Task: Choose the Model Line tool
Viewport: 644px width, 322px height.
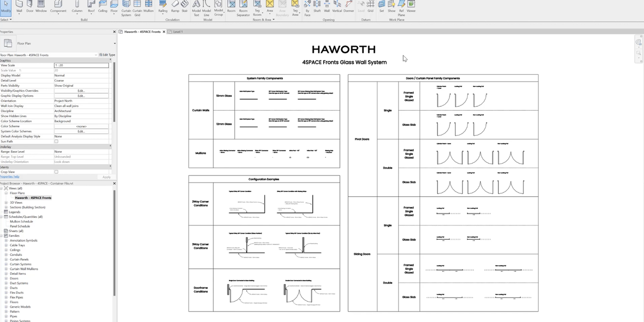Action: (206, 8)
